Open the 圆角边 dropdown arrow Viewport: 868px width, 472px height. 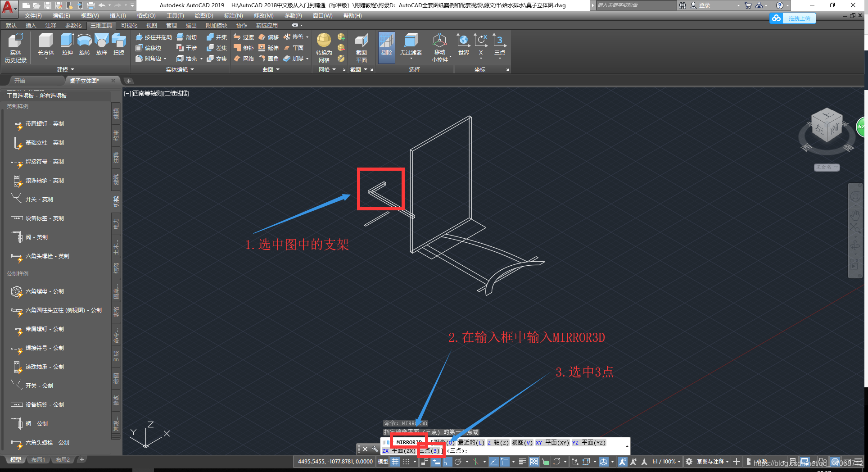pos(165,59)
